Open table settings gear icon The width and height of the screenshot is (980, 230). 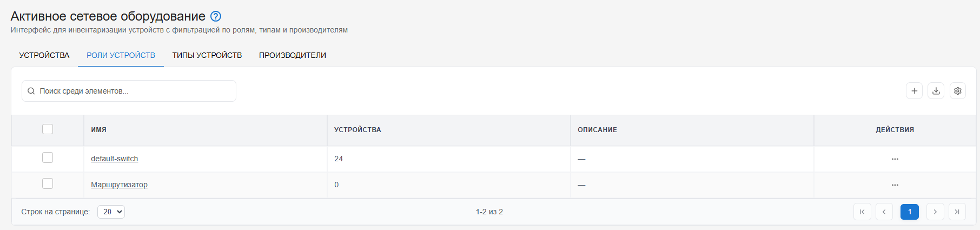tap(958, 91)
